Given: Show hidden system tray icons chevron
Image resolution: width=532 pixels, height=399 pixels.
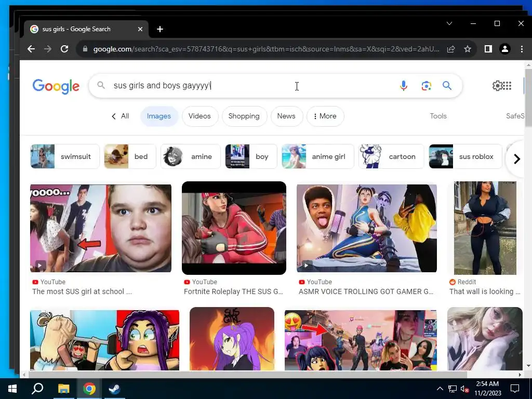Looking at the screenshot, I should (440, 389).
